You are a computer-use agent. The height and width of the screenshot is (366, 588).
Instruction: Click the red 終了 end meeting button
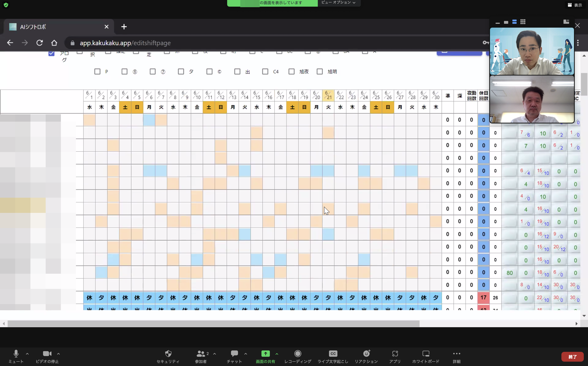click(572, 357)
